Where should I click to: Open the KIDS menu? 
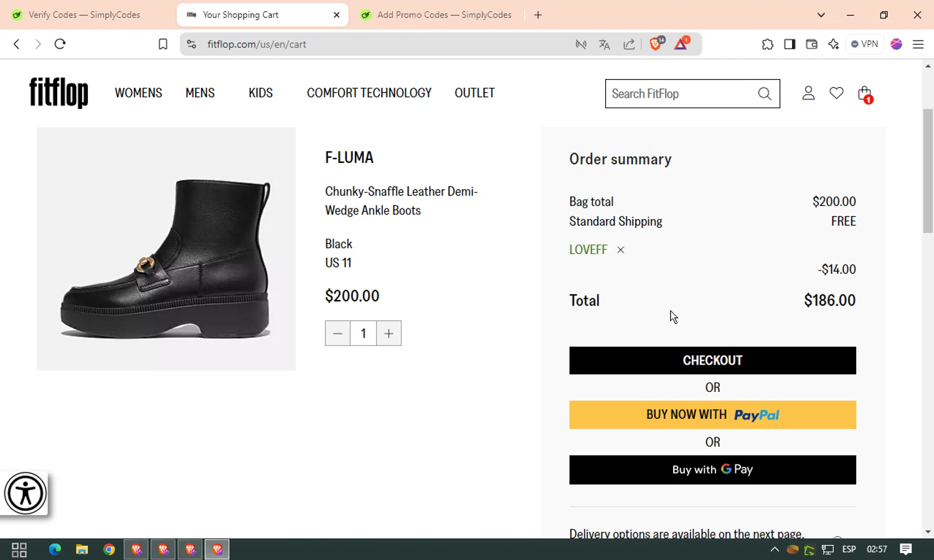(260, 93)
